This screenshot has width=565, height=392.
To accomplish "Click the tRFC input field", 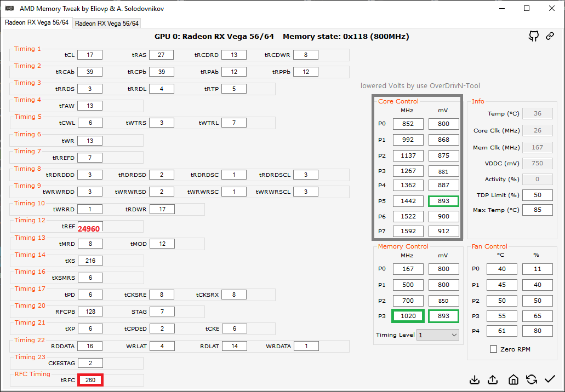I will click(90, 380).
